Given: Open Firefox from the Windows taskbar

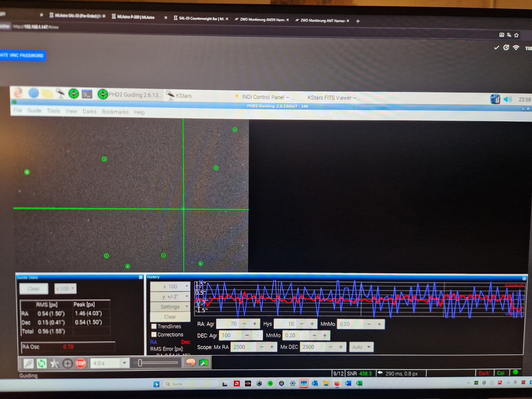Looking at the screenshot, I should click(x=337, y=384).
